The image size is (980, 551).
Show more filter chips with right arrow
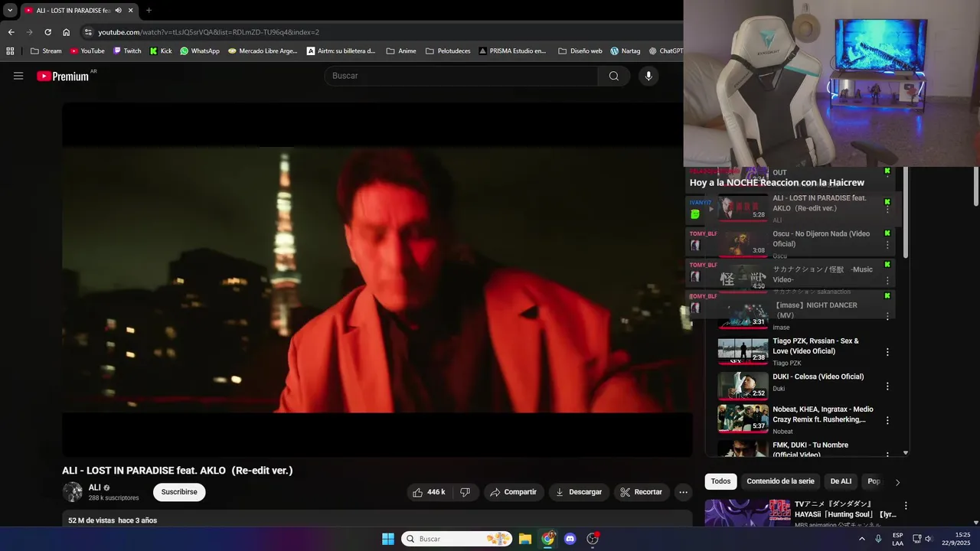pyautogui.click(x=897, y=482)
